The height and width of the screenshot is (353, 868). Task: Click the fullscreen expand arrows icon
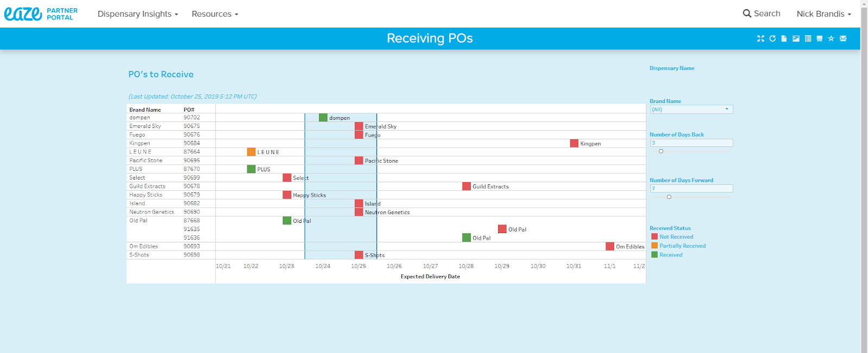point(761,38)
